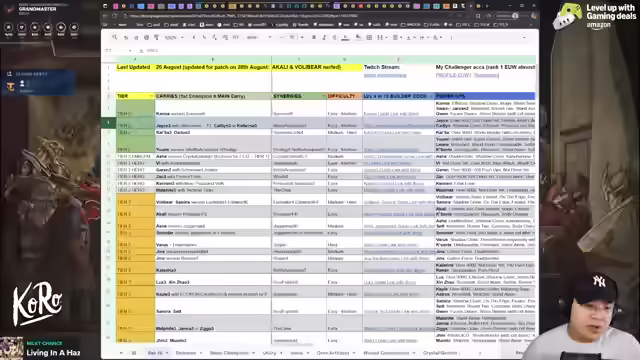Open the horizontal align dropdown
Image resolution: width=640 pixels, height=360 pixels.
coord(396,38)
